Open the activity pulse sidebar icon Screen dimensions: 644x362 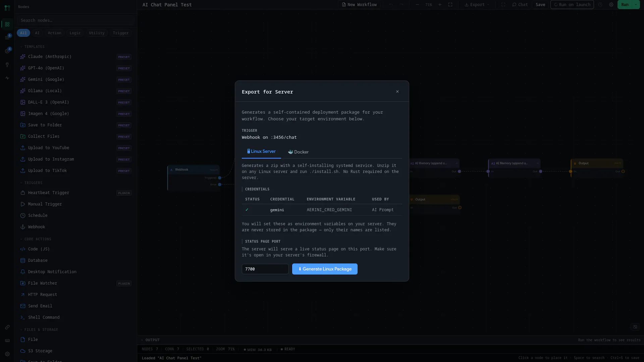(x=7, y=78)
